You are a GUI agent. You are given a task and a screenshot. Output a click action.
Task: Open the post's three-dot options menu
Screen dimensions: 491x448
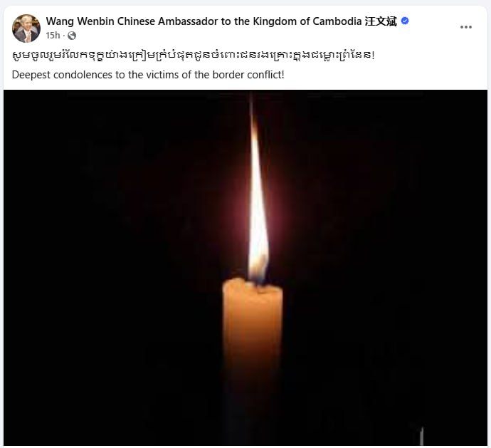465,27
